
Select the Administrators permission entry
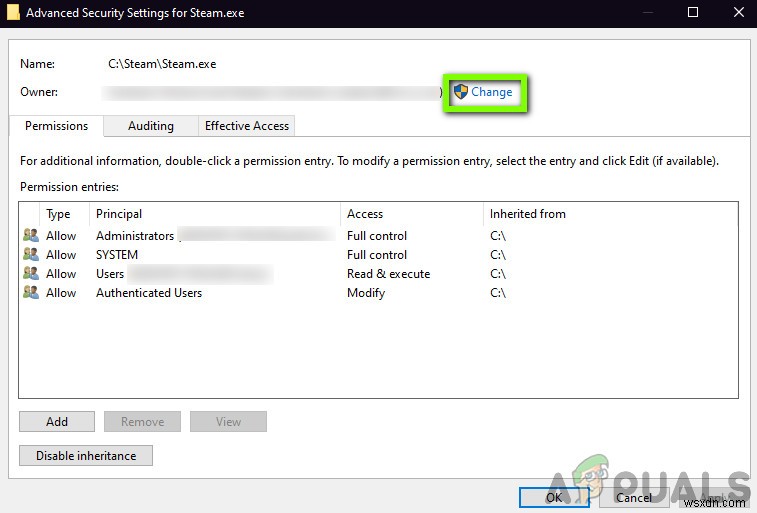[x=378, y=236]
